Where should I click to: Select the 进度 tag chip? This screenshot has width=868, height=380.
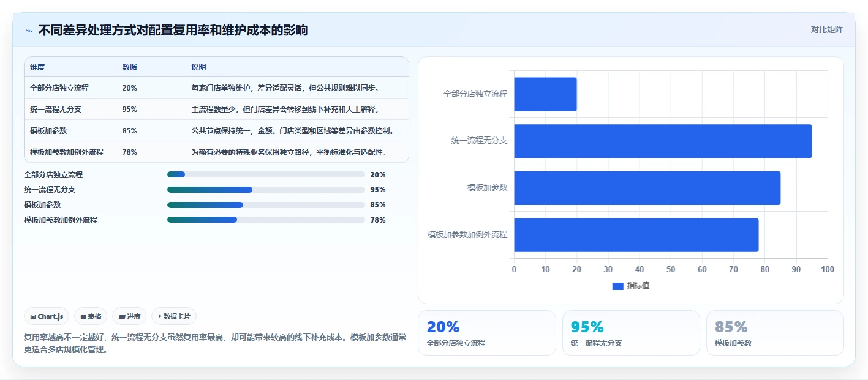click(x=129, y=316)
